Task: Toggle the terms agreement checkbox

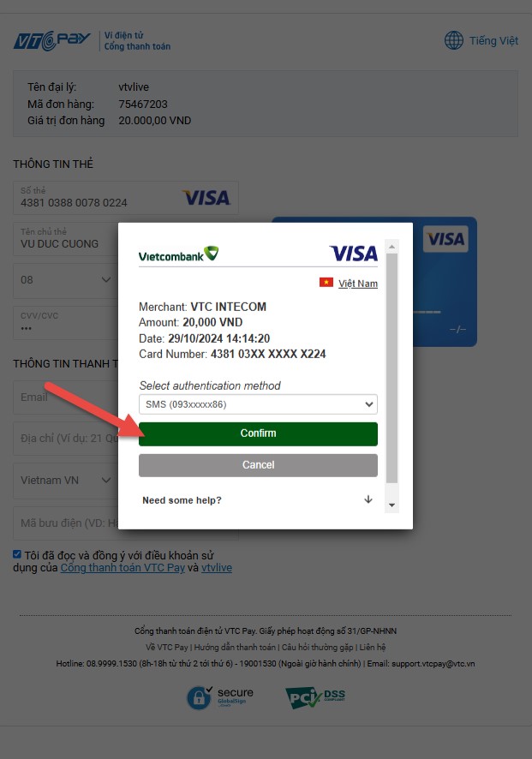Action: [17, 555]
